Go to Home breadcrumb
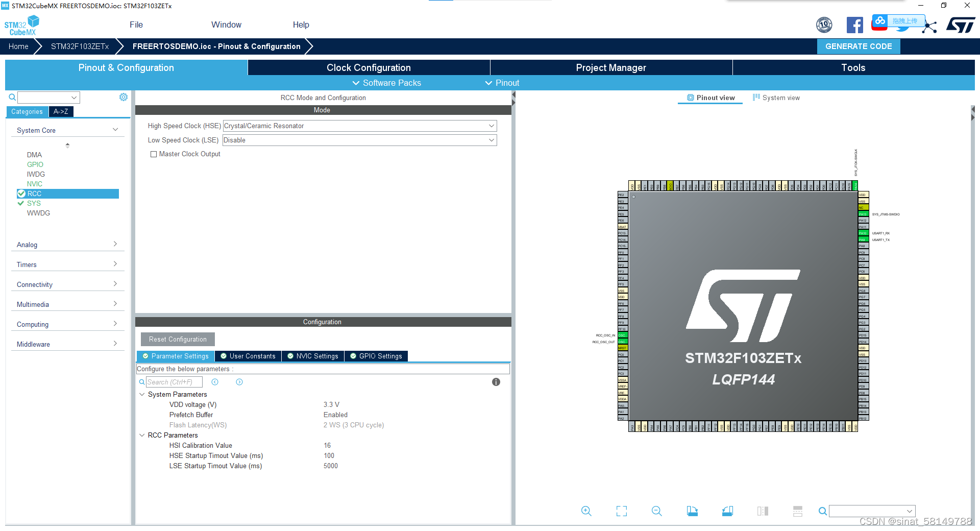Image resolution: width=980 pixels, height=531 pixels. [18, 46]
